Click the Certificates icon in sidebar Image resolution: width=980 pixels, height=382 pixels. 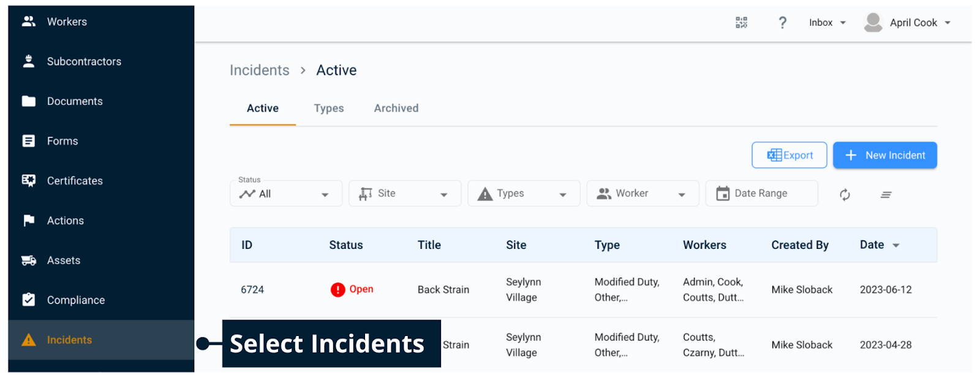[29, 181]
